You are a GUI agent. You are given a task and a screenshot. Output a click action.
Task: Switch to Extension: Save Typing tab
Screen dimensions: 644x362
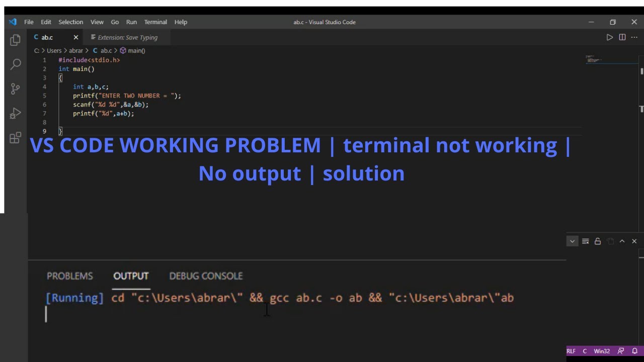(x=127, y=37)
